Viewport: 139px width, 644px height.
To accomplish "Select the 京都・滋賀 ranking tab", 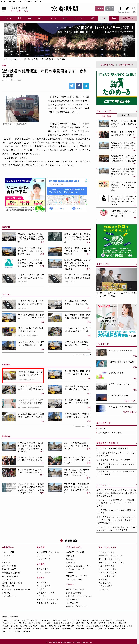I will pos(106,116).
